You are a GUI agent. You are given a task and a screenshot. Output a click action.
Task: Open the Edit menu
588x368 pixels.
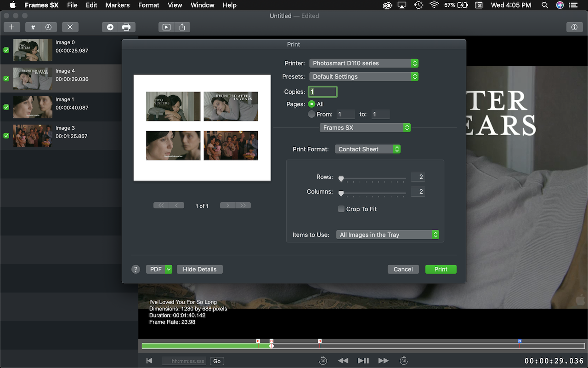coord(91,5)
